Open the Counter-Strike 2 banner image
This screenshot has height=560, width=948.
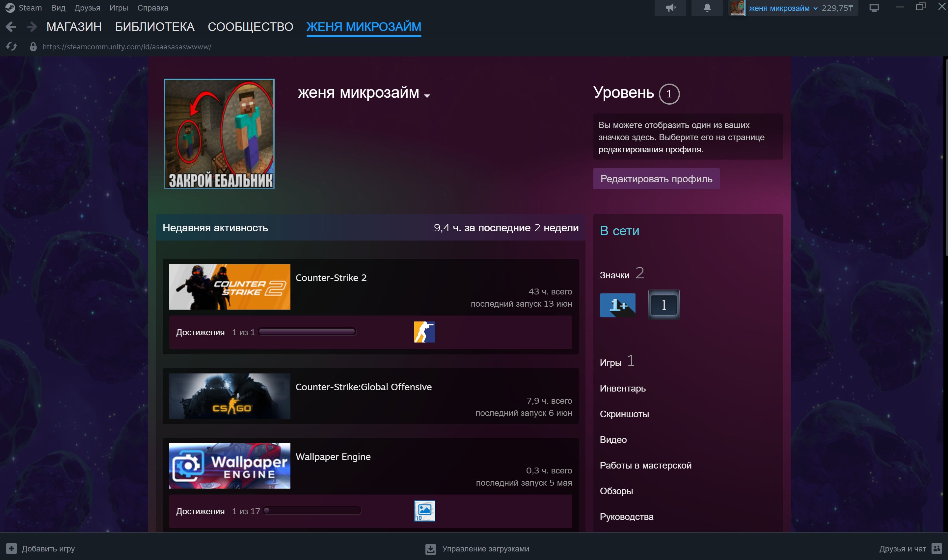click(230, 287)
